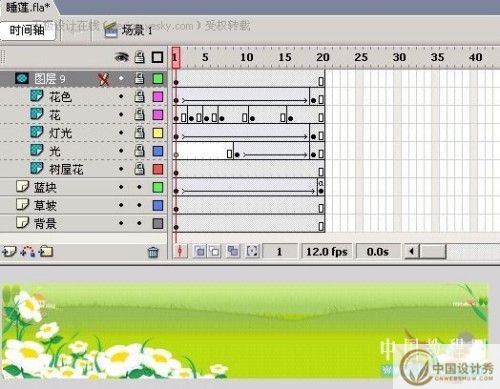Hide the 背景 layer visibility dot

121,223
